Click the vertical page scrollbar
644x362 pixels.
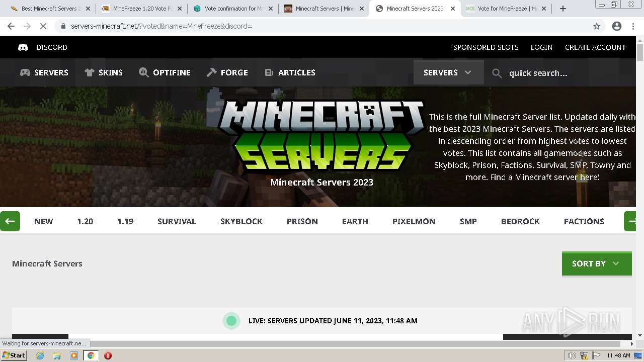click(640, 52)
